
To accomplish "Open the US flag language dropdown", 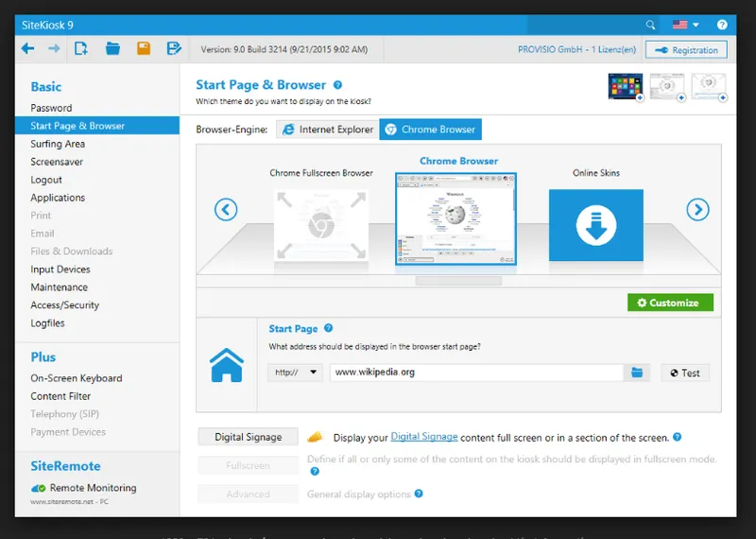I will point(685,25).
